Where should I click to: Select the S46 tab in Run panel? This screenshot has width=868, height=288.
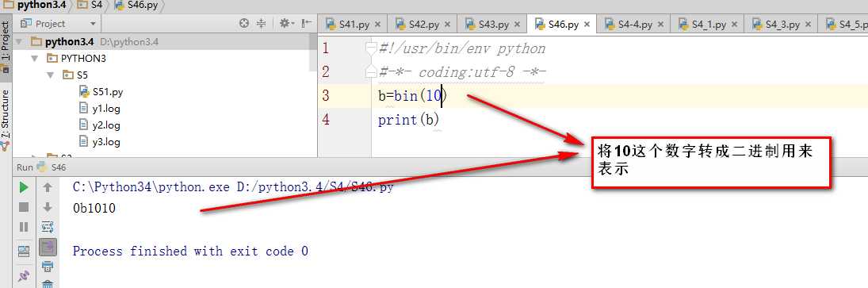coord(51,167)
